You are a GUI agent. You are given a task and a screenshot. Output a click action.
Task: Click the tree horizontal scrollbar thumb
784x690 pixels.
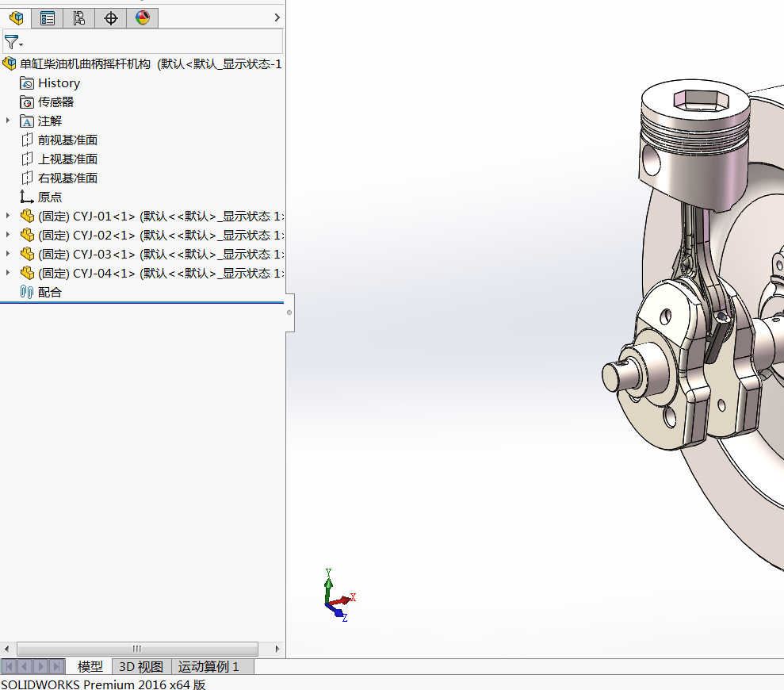pyautogui.click(x=137, y=649)
